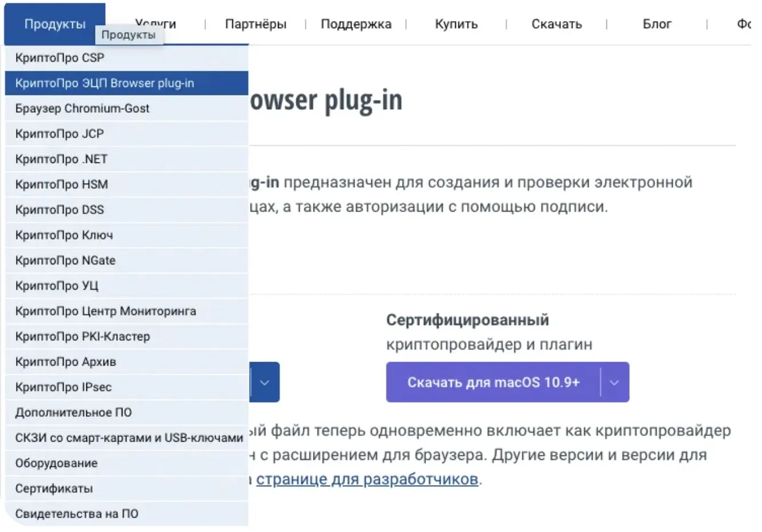Click Купить in top navigation
Image resolution: width=762 pixels, height=532 pixels.
456,24
